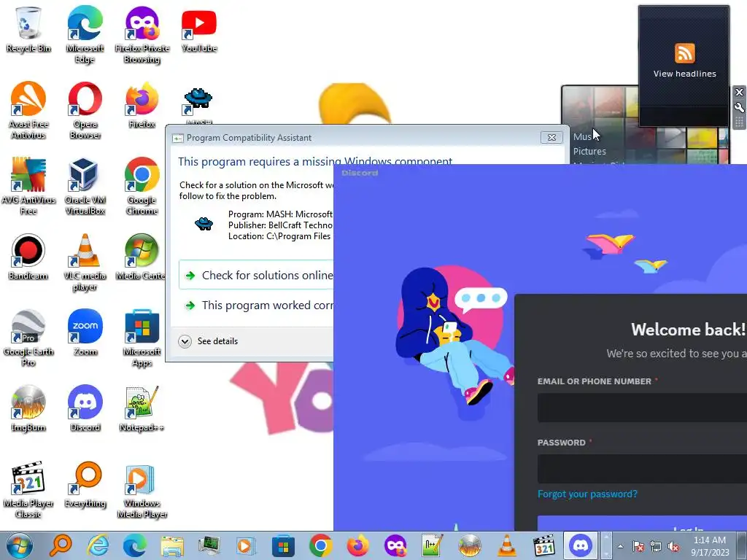The image size is (747, 560).
Task: Open the gadget options wrench icon
Action: coord(739,107)
